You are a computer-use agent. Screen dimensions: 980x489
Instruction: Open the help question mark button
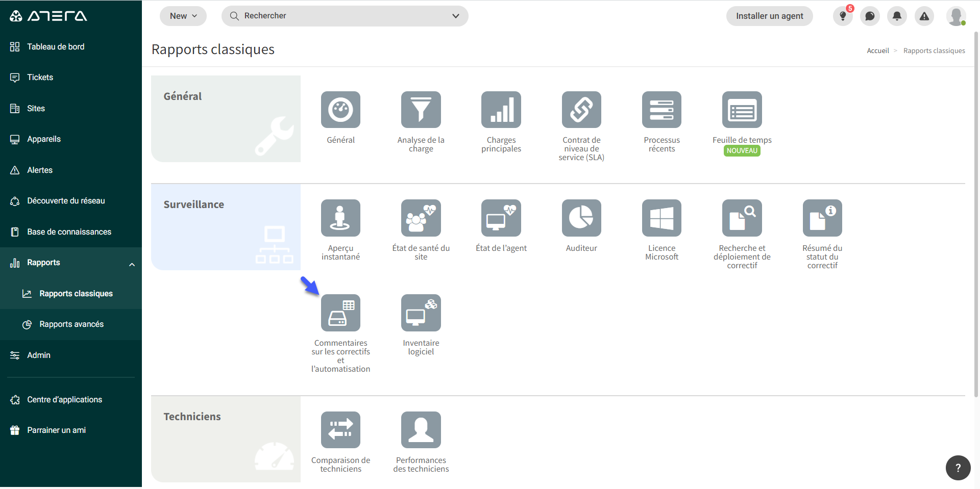958,468
